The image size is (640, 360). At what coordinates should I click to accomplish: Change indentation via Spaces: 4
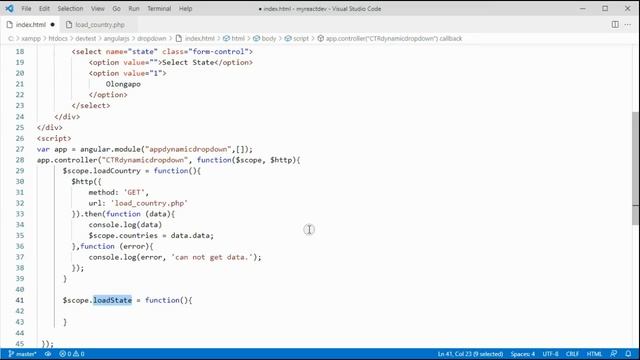tap(522, 354)
